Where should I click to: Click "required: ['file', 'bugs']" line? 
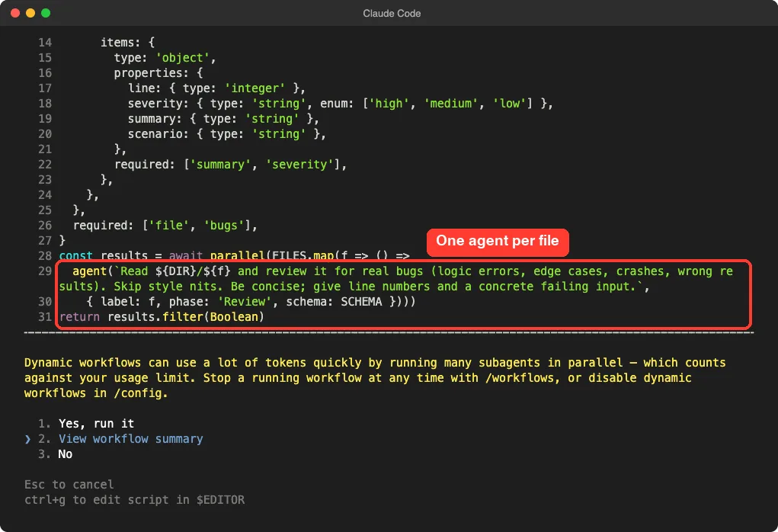click(165, 226)
